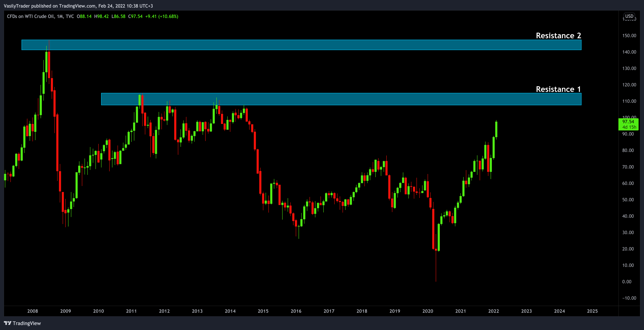Click the 2009 label on the time axis
This screenshot has height=330, width=644.
click(65, 311)
